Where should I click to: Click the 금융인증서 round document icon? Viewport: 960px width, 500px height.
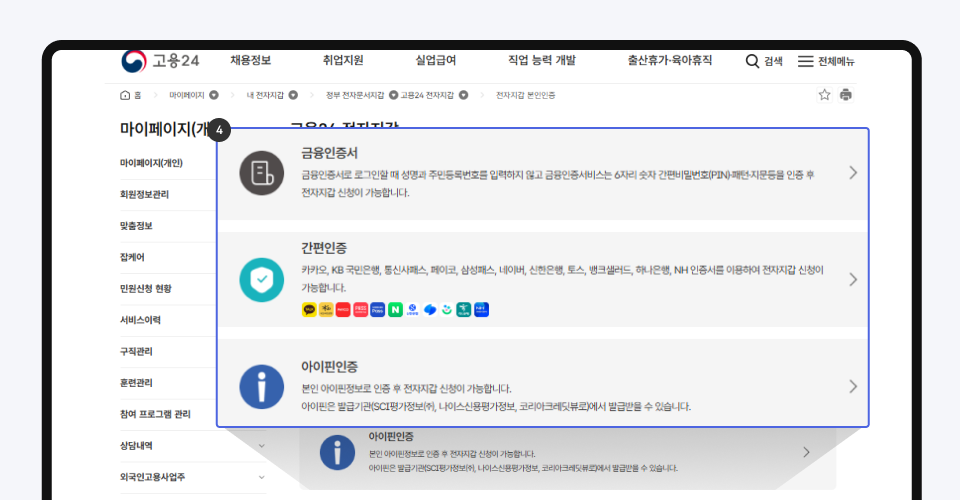tap(261, 173)
